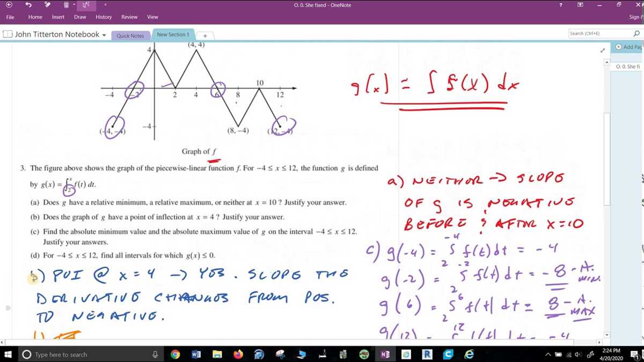Open the Draw ribbon tab
This screenshot has height=362, width=644.
click(80, 17)
